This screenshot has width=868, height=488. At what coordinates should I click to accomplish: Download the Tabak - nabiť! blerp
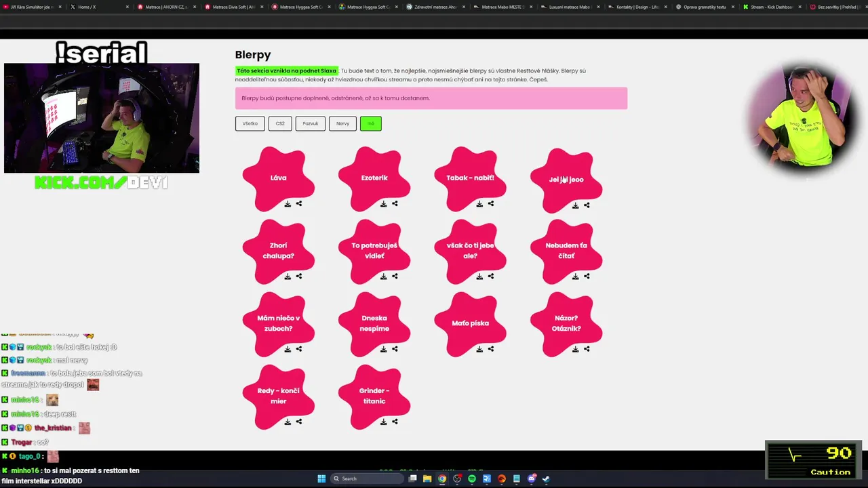[x=479, y=204]
